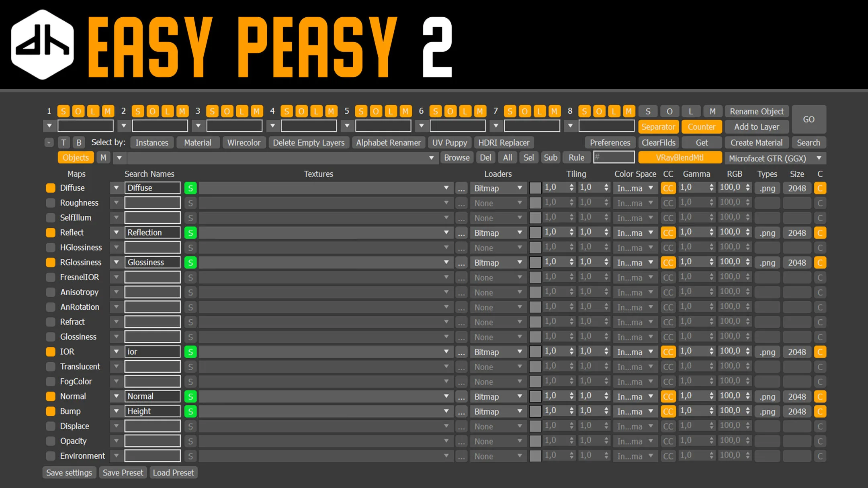The height and width of the screenshot is (488, 868).
Task: Open the browse ellipsis in Diffuse row
Action: (x=461, y=188)
